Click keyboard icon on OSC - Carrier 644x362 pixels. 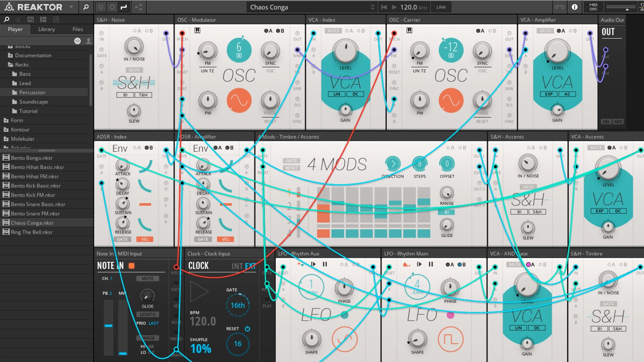tap(409, 30)
